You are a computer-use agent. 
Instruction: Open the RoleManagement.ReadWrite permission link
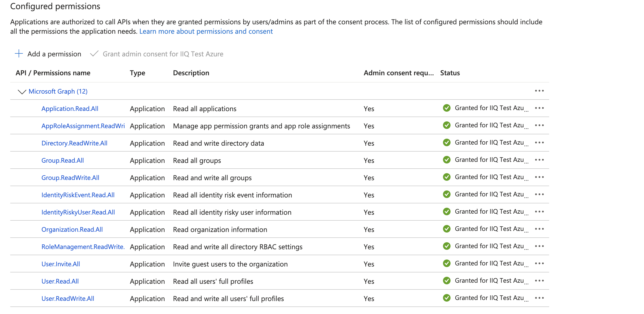click(83, 247)
